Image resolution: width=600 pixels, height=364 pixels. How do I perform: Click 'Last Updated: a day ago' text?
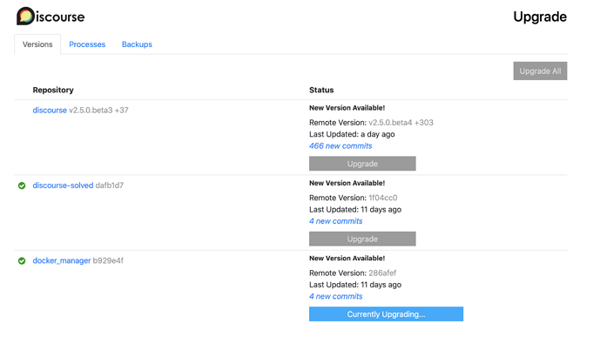(x=352, y=134)
